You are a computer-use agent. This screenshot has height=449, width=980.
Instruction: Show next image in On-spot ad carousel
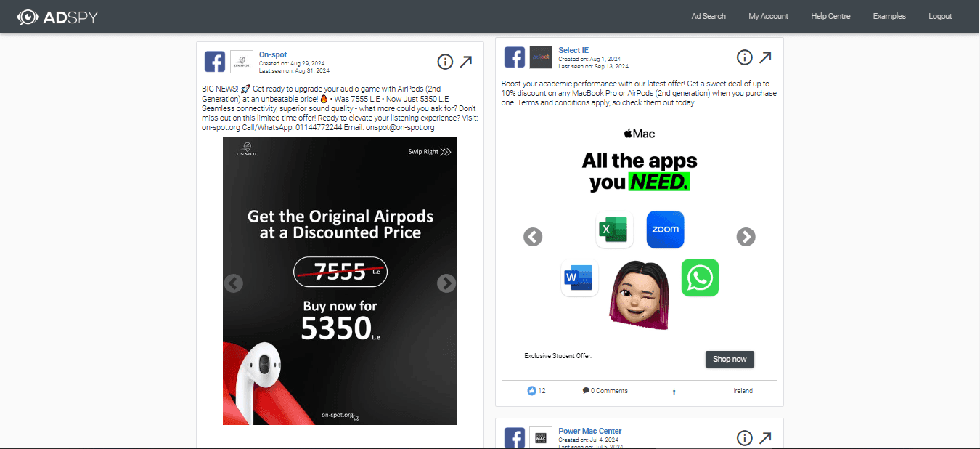pyautogui.click(x=446, y=283)
